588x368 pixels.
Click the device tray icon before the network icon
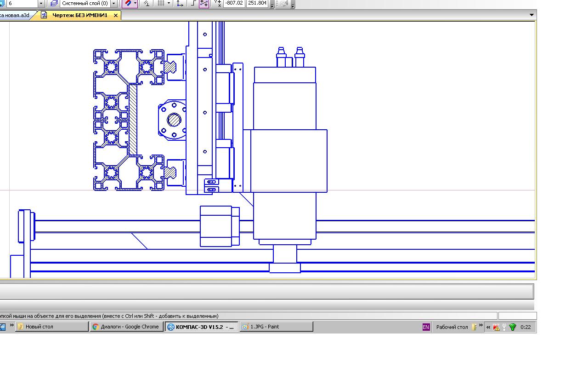[x=504, y=327]
